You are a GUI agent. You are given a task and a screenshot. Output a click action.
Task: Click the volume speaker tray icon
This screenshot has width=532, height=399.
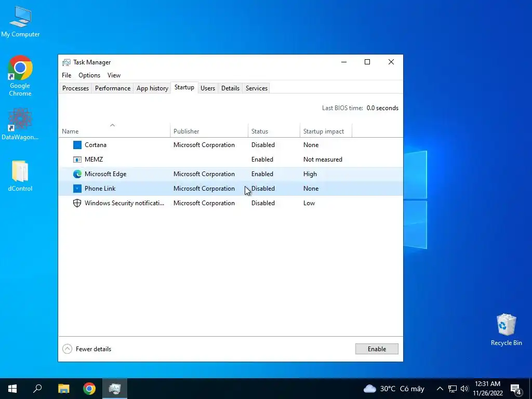[464, 389]
